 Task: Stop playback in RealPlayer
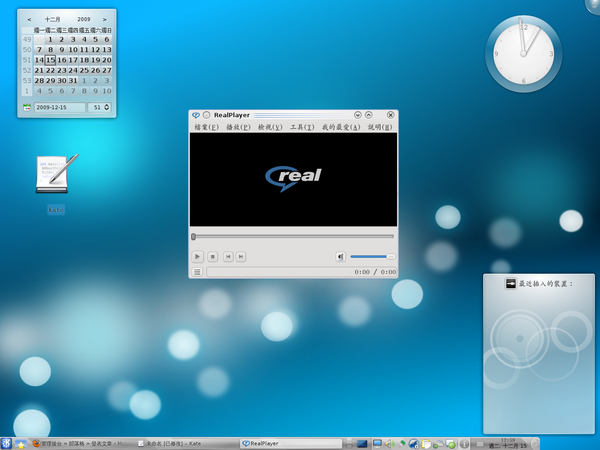pyautogui.click(x=213, y=256)
